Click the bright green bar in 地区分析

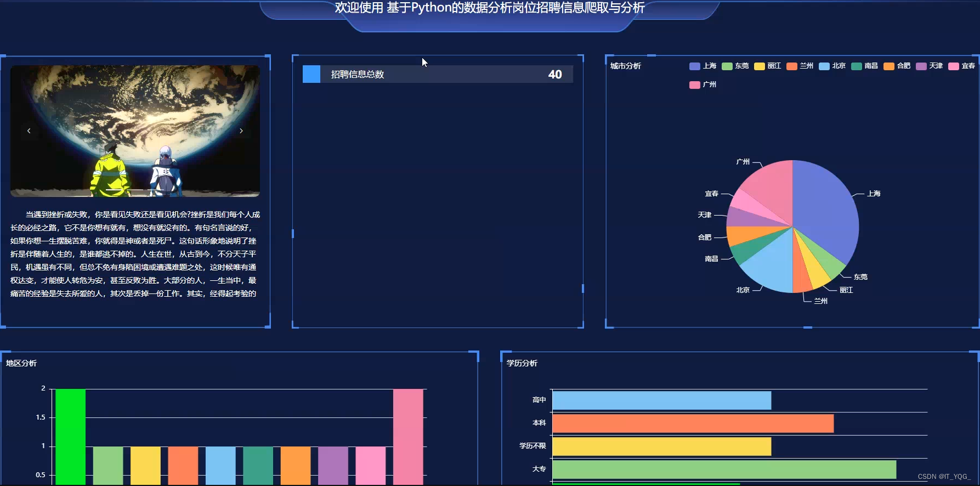(70, 437)
